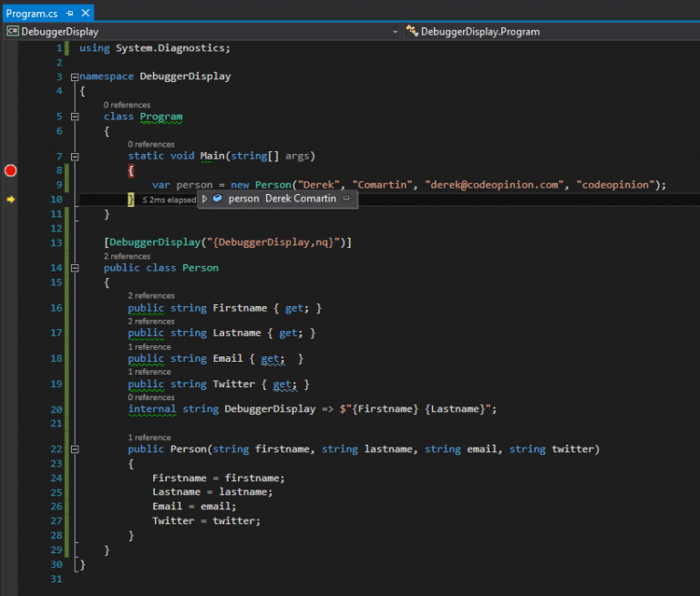Image resolution: width=700 pixels, height=596 pixels.
Task: Collapse the public class Person region
Action: tap(74, 268)
